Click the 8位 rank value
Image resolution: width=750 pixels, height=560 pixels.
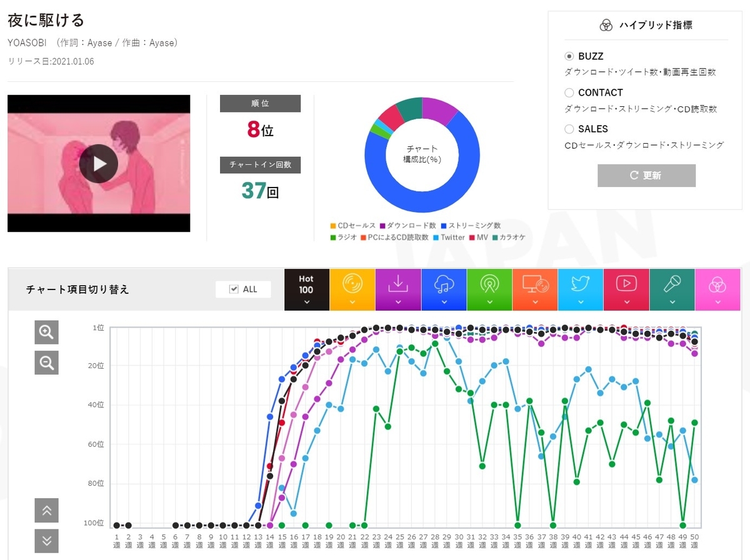tap(260, 129)
